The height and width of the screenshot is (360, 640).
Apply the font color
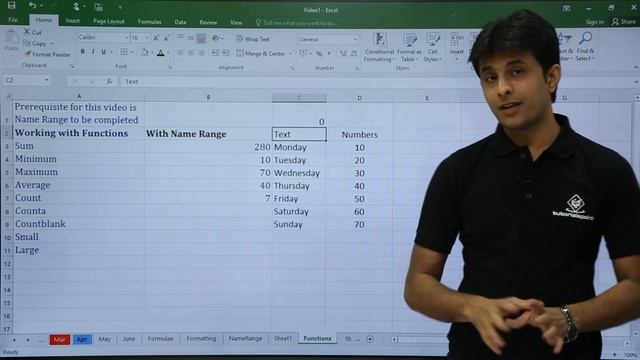pyautogui.click(x=161, y=53)
